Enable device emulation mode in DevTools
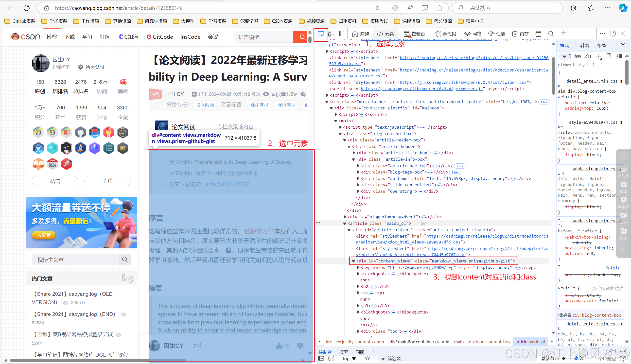 tap(331, 34)
